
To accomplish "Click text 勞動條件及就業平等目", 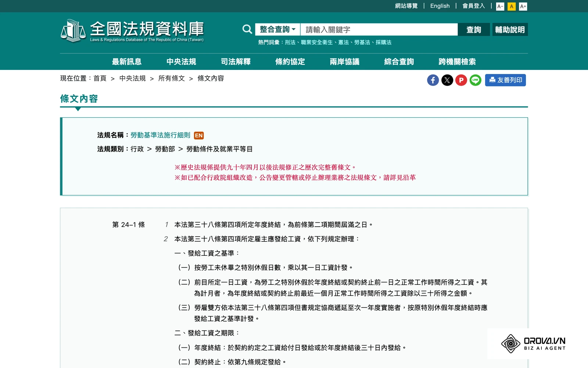I will [x=219, y=149].
